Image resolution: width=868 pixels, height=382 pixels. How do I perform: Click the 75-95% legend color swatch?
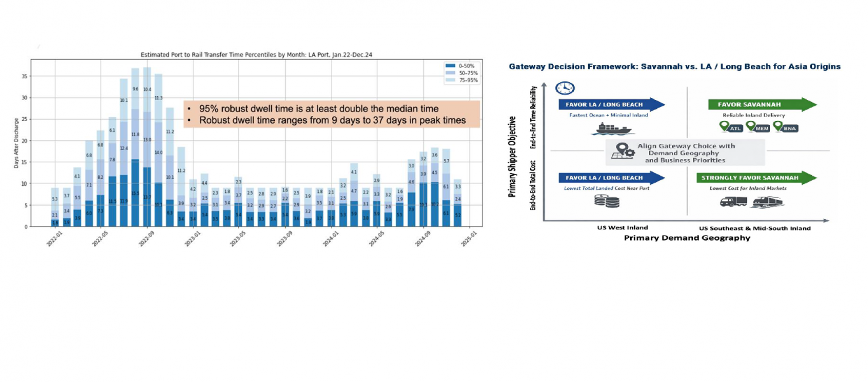(451, 81)
